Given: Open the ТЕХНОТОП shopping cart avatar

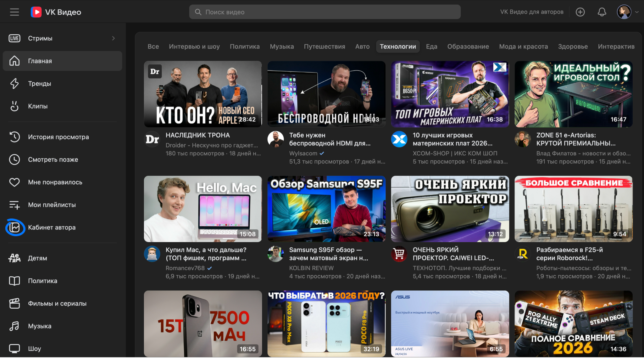Looking at the screenshot, I should pos(399,254).
